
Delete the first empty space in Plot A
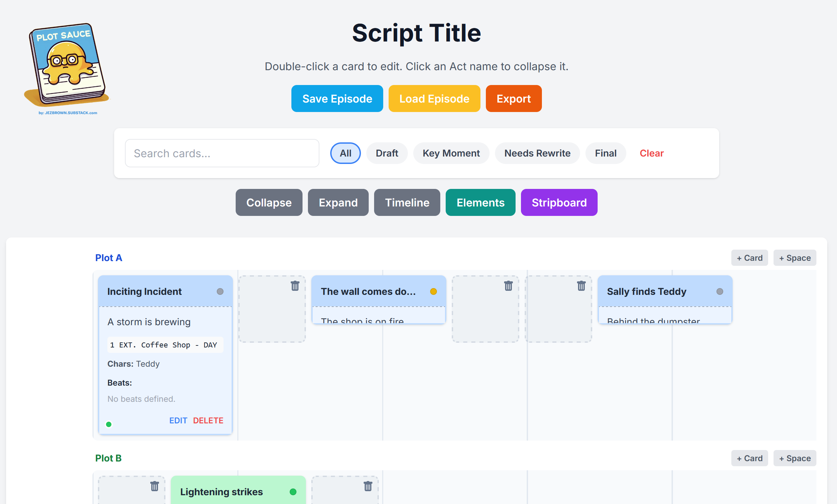(295, 286)
